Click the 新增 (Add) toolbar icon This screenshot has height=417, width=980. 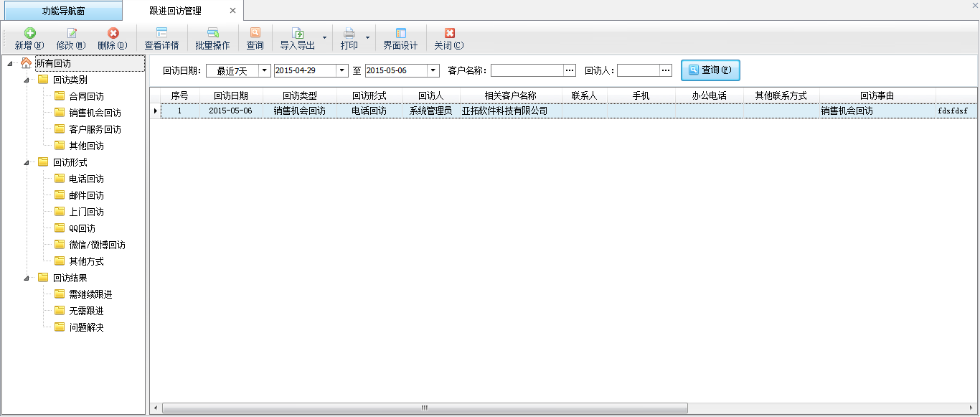click(x=29, y=34)
